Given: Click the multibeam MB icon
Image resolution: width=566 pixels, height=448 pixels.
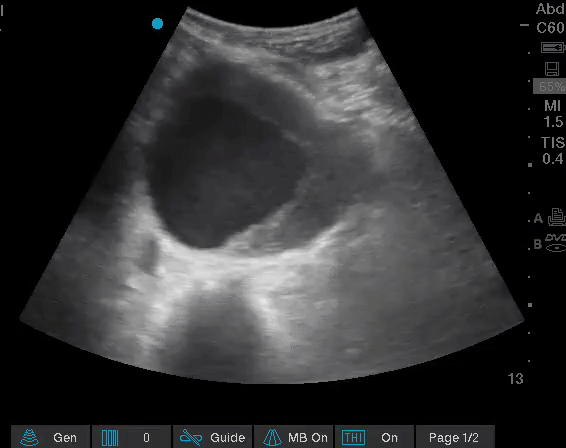Looking at the screenshot, I should (x=272, y=437).
